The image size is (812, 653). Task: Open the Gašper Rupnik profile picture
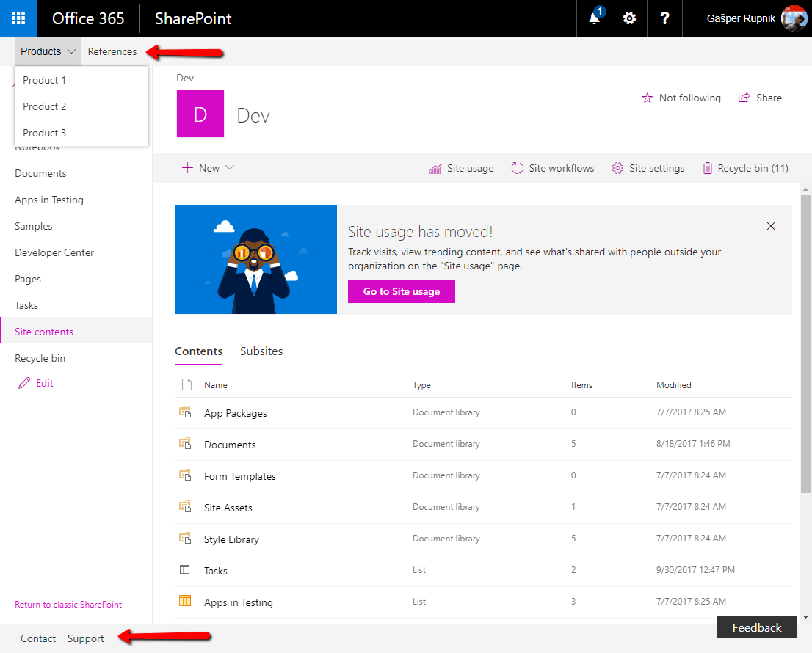[794, 18]
